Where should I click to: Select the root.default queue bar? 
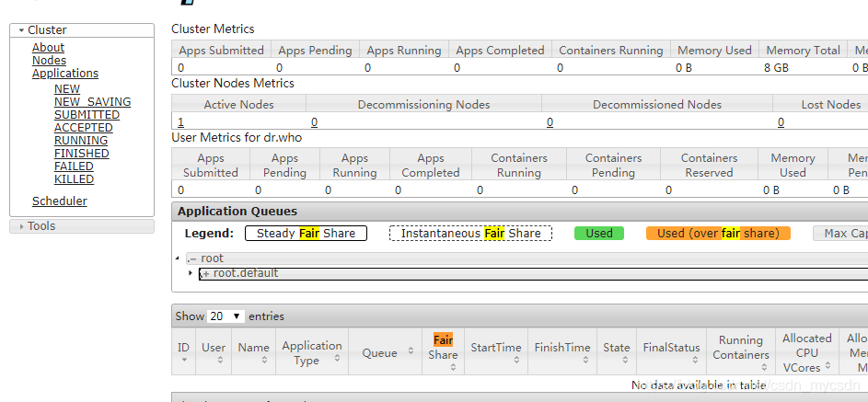coord(533,274)
